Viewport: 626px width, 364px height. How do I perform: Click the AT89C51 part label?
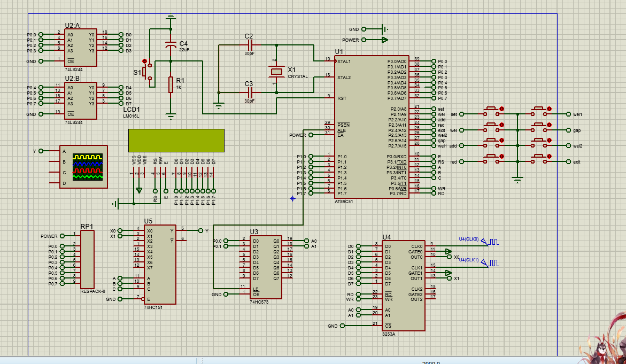point(344,202)
